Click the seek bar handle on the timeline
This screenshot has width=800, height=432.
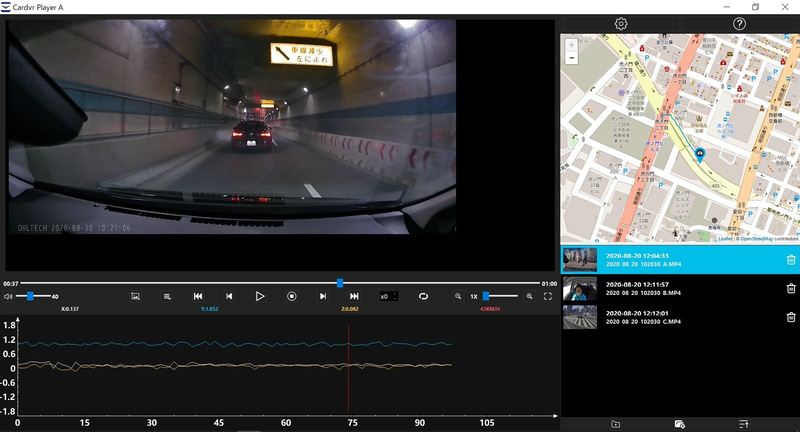pos(340,283)
